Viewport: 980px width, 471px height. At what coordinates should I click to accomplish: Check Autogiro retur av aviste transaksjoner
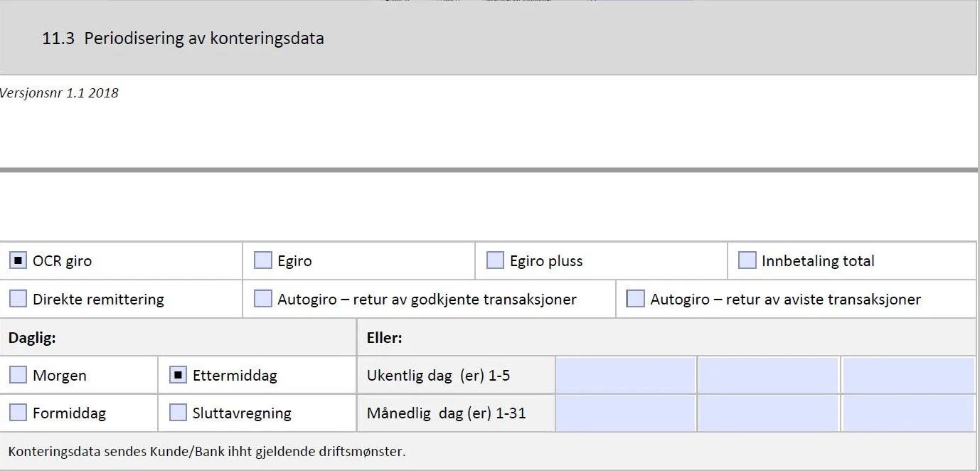pyautogui.click(x=635, y=298)
